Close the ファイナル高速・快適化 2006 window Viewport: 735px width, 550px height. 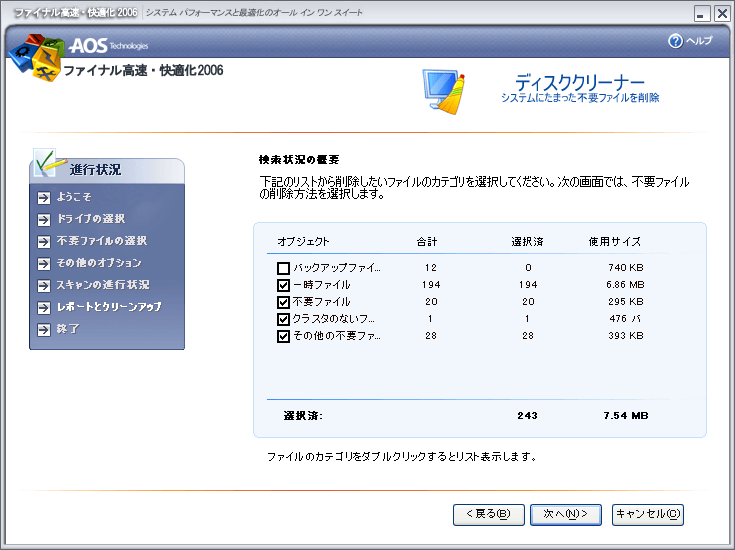[722, 14]
